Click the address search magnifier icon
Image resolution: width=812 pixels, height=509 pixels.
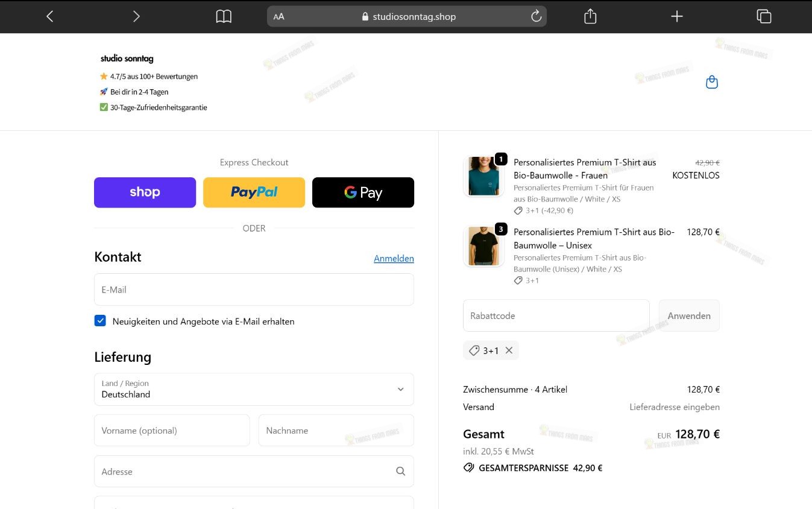[400, 472]
